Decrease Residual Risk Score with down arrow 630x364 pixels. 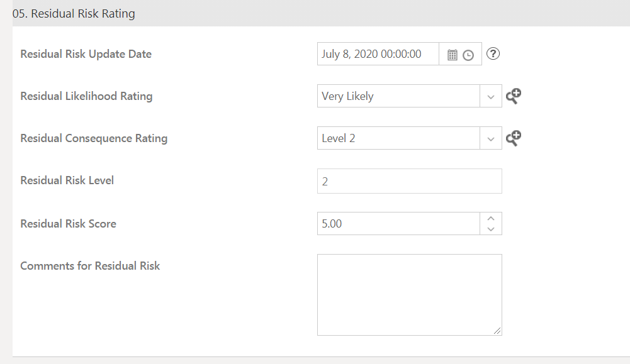(491, 229)
